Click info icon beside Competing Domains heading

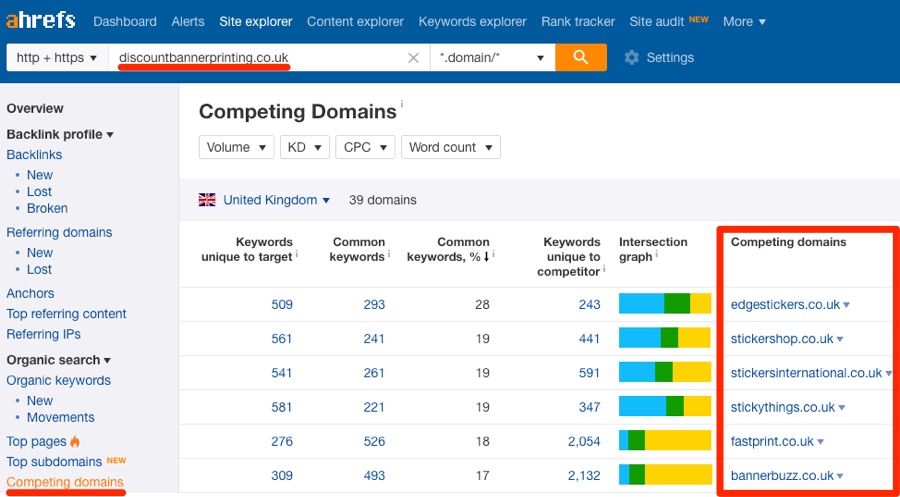pos(402,104)
